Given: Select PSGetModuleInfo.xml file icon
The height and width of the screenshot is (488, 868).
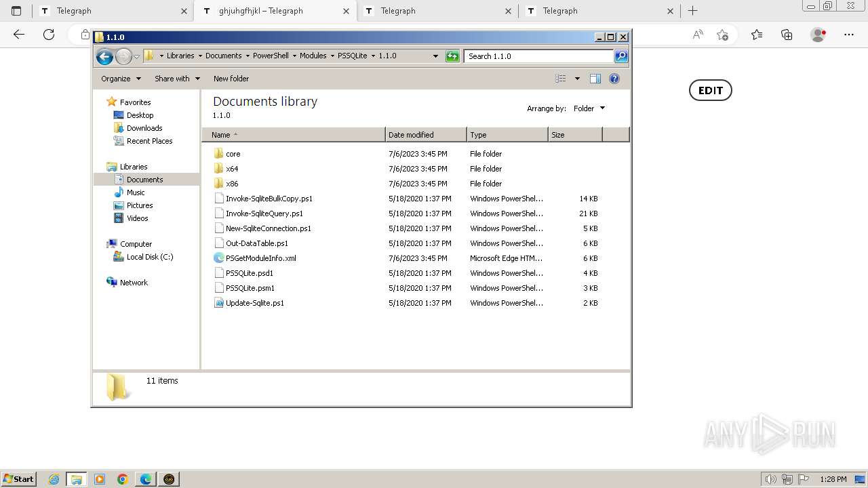Looking at the screenshot, I should [219, 258].
